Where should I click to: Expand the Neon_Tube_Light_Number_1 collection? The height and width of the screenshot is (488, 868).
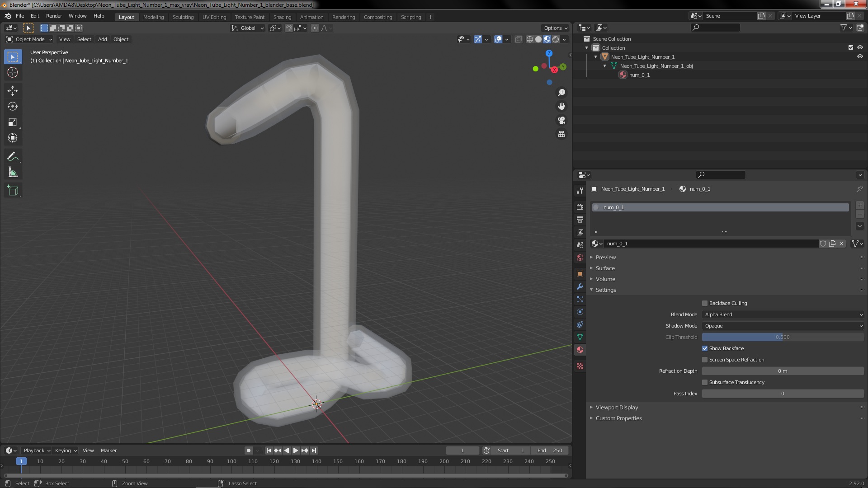(x=595, y=56)
